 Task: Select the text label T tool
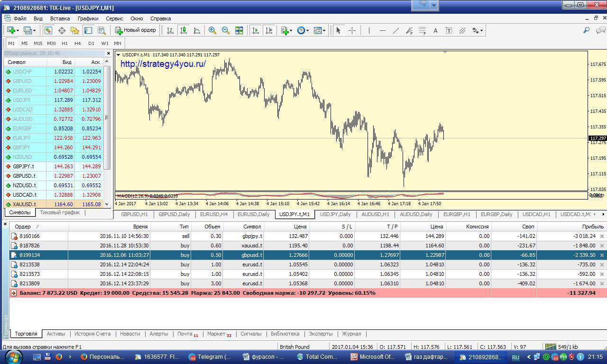(x=449, y=30)
